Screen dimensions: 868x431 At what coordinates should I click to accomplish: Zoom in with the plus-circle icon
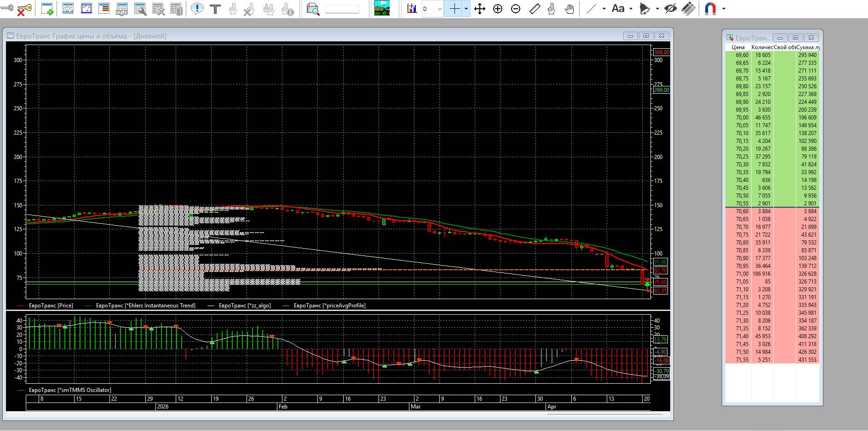point(498,9)
